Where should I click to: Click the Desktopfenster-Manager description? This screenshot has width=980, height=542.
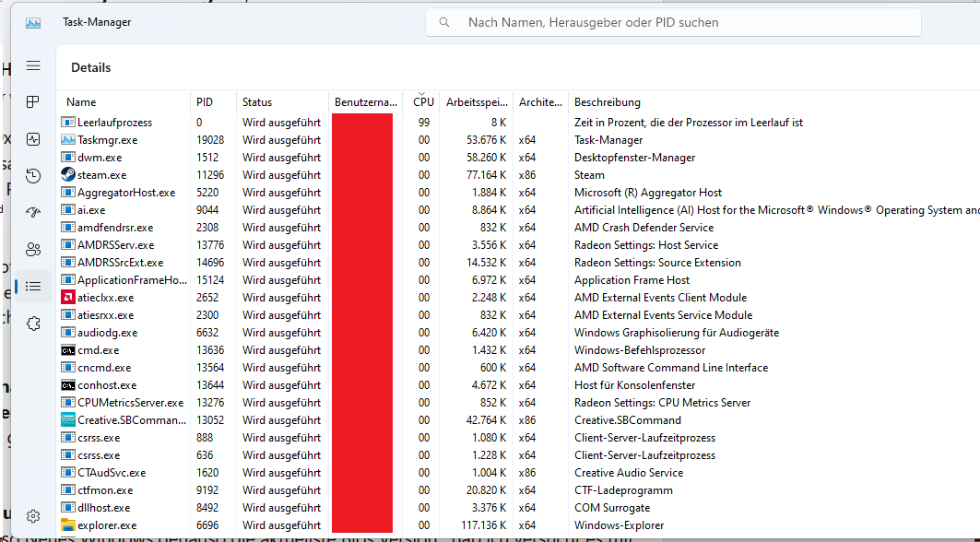[x=634, y=158]
